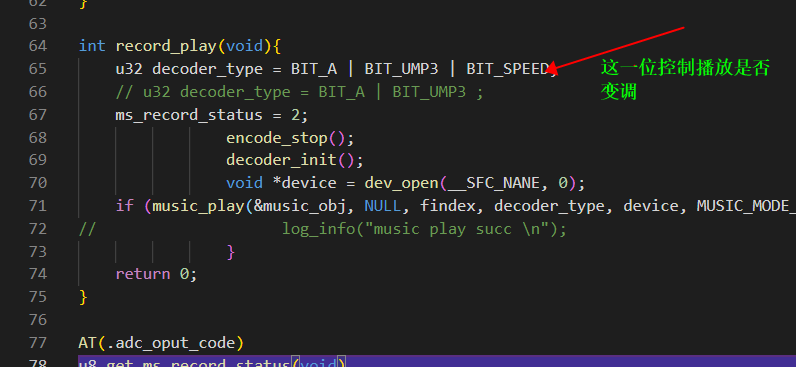Image resolution: width=796 pixels, height=367 pixels.
Task: Click the music_play call on line 71
Action: tap(198, 206)
